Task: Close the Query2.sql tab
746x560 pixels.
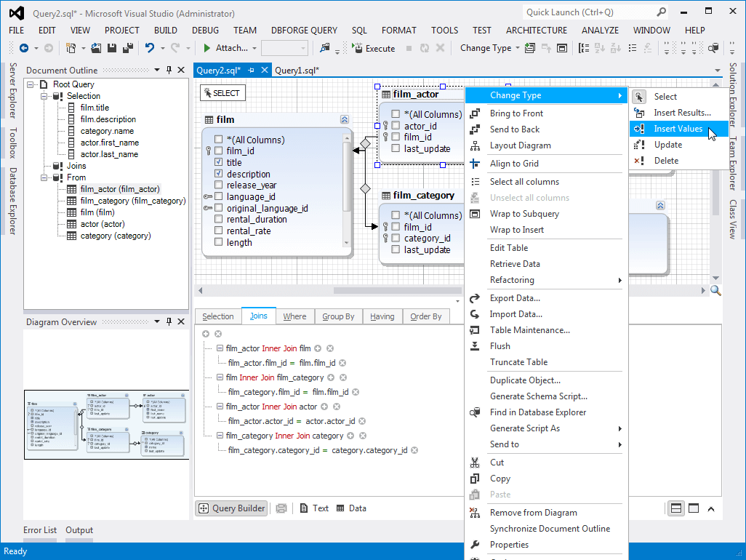Action: pyautogui.click(x=265, y=71)
